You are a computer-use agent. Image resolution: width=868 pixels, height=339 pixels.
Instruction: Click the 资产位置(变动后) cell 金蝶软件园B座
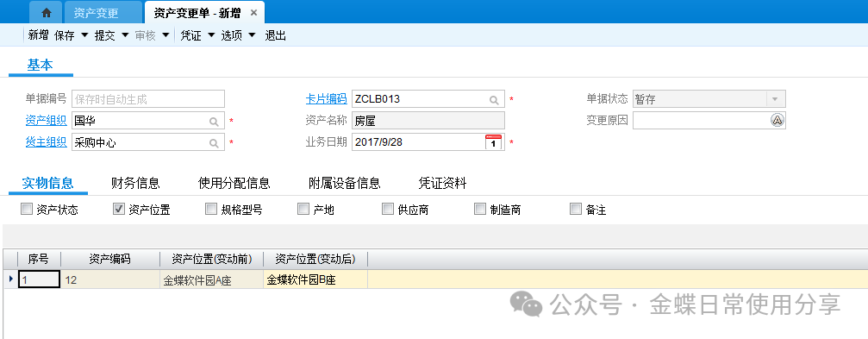point(315,279)
